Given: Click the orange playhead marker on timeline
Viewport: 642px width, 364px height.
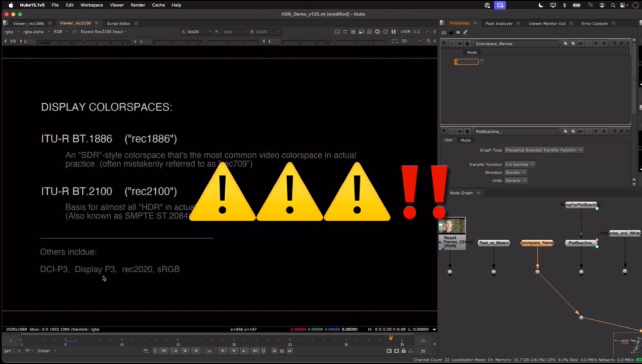Looking at the screenshot, I should [391, 338].
